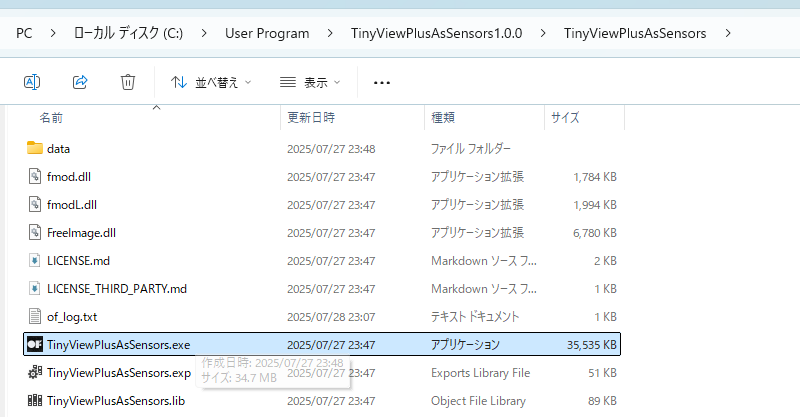The image size is (800, 417).
Task: Click ローカル ディスク (C:) in the address bar
Action: (129, 33)
